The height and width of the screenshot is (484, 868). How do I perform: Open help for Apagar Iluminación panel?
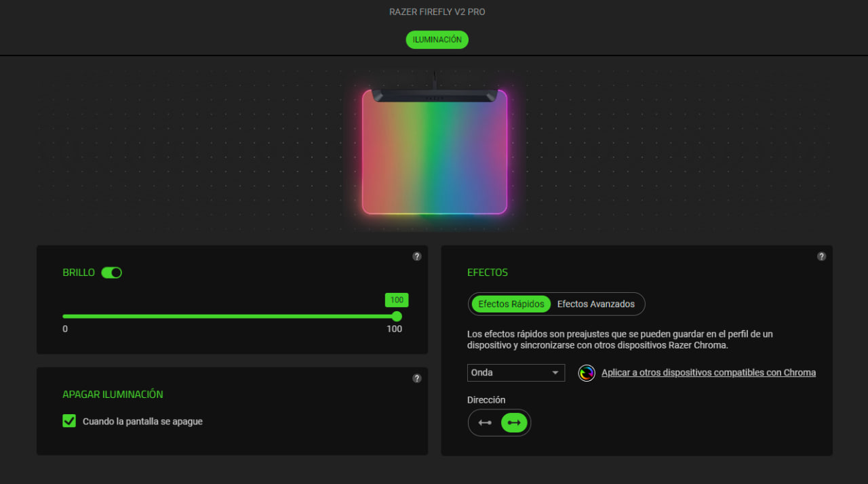417,378
